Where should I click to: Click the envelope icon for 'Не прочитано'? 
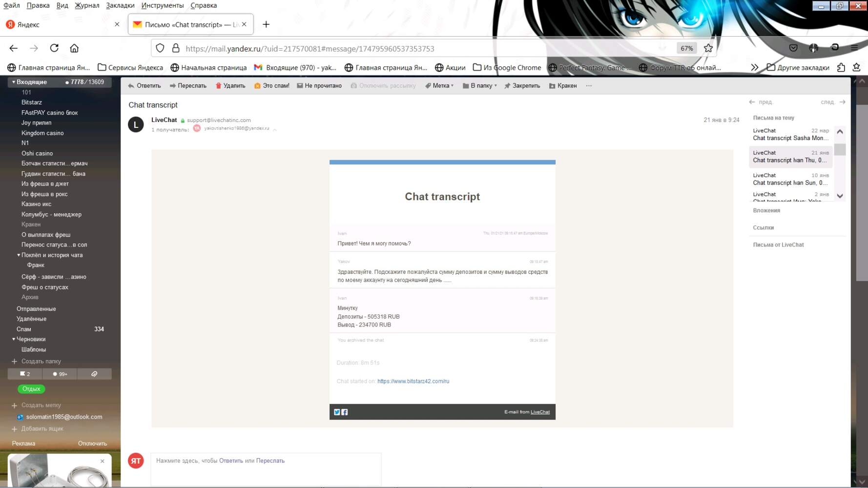coord(300,86)
